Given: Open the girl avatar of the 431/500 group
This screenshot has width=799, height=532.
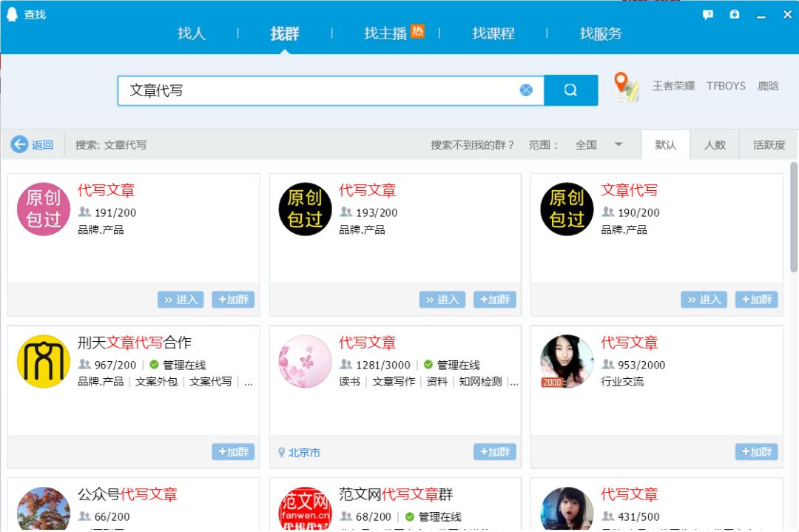Looking at the screenshot, I should (567, 508).
